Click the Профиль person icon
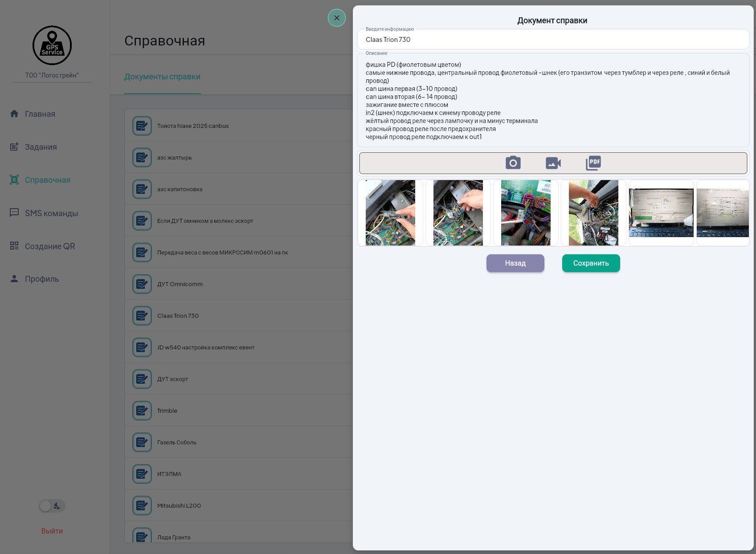Screen dimensions: 756x554 coord(14,279)
